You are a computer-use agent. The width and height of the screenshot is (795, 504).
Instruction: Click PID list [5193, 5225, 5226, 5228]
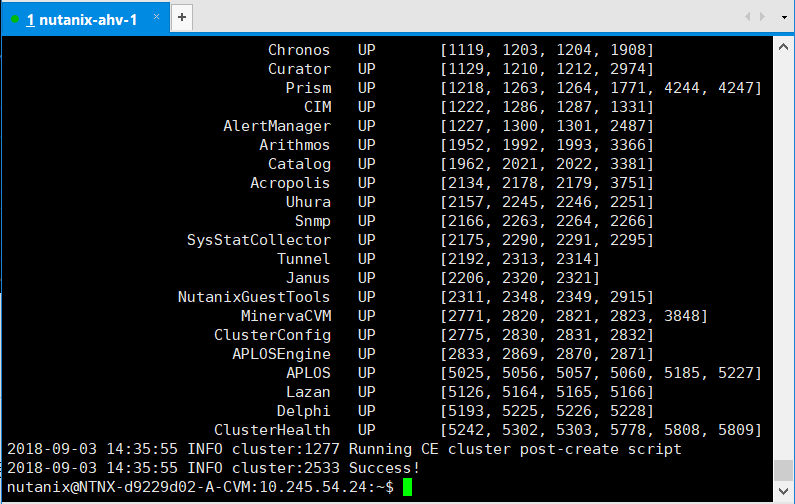coord(547,411)
